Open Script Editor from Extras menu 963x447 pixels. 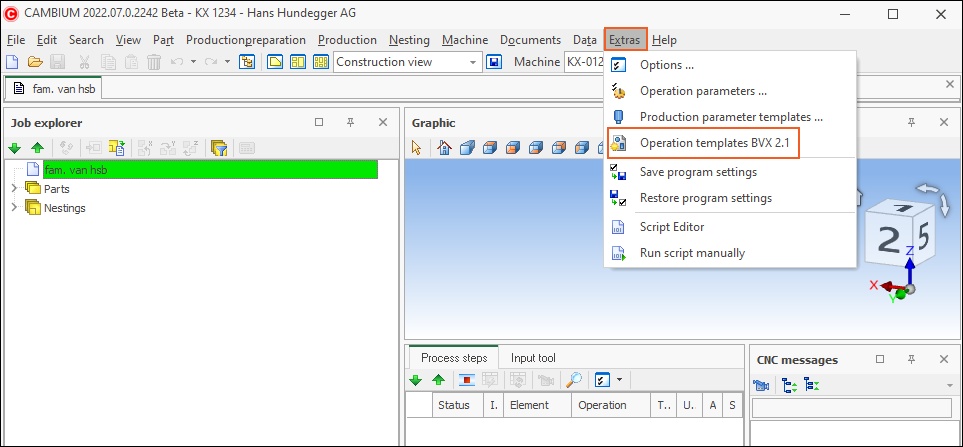(730, 227)
